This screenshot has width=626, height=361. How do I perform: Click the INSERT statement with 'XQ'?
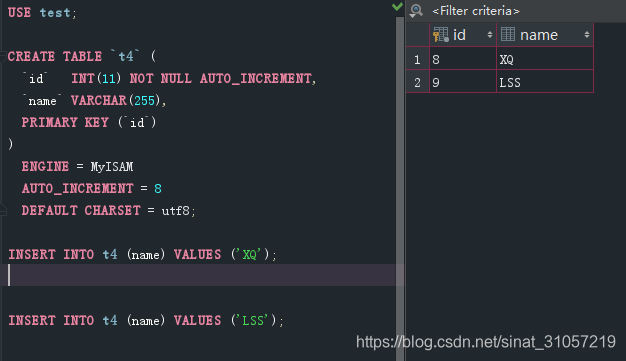pos(142,254)
